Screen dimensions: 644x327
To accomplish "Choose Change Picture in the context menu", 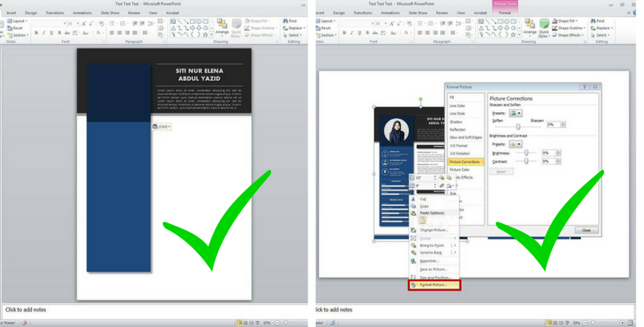I will coord(434,231).
